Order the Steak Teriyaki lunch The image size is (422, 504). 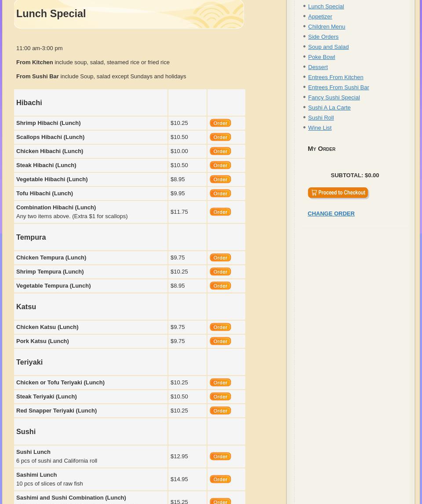pyautogui.click(x=220, y=397)
